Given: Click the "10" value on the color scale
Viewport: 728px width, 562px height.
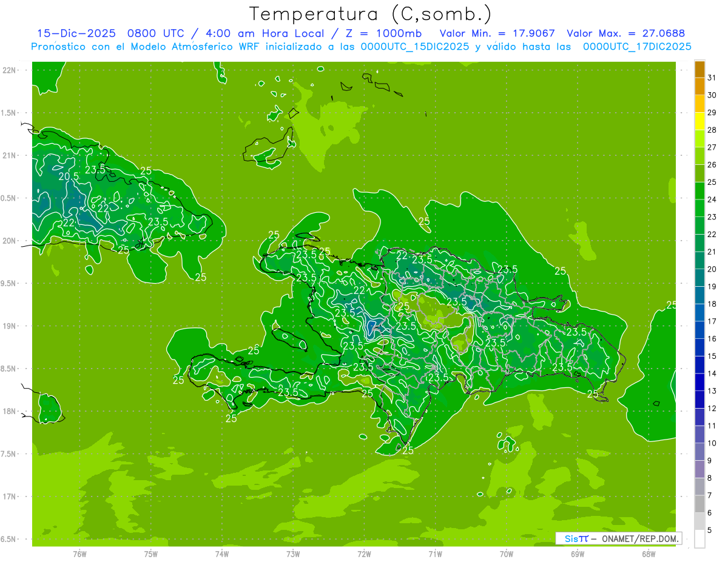Looking at the screenshot, I should 712,443.
